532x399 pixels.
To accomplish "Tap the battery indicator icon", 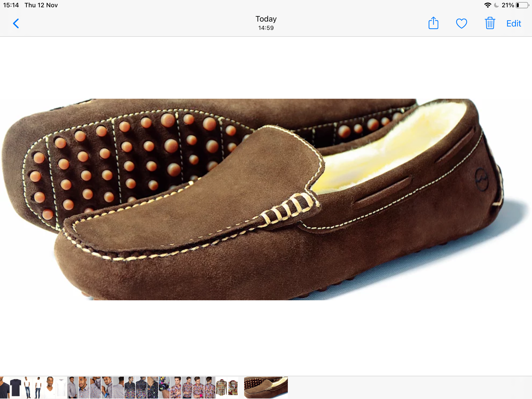I will [522, 5].
